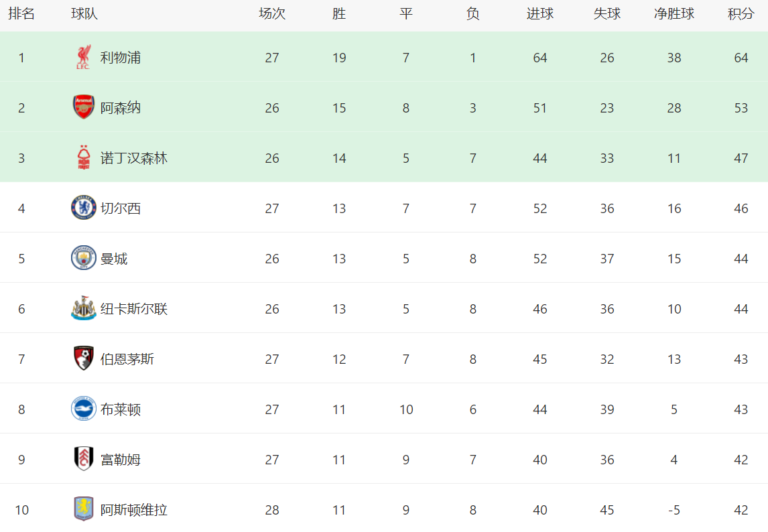The width and height of the screenshot is (768, 532).
Task: Click the Bournemouth club crest
Action: coord(84,358)
